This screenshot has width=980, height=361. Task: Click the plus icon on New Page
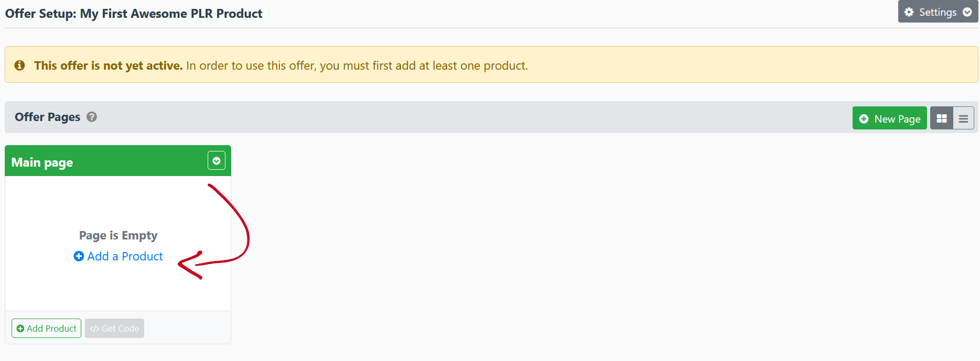click(864, 119)
